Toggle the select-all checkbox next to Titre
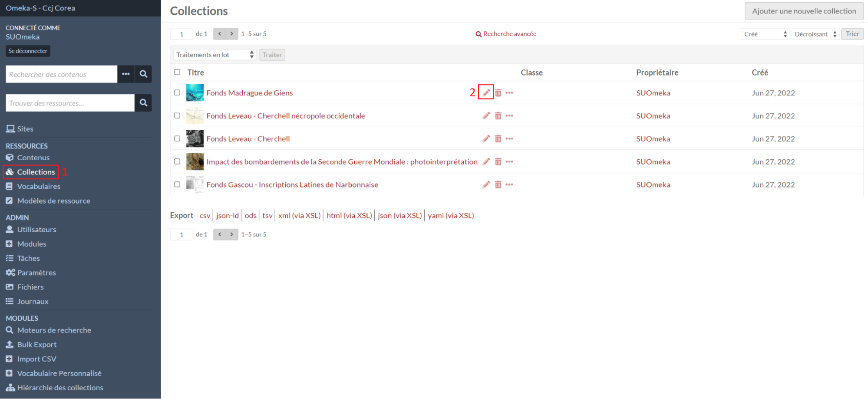The height and width of the screenshot is (399, 868). pyautogui.click(x=177, y=72)
